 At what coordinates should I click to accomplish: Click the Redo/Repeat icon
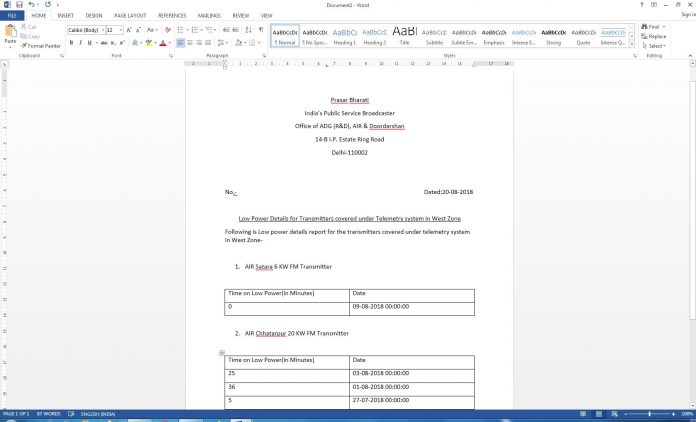coord(47,4)
